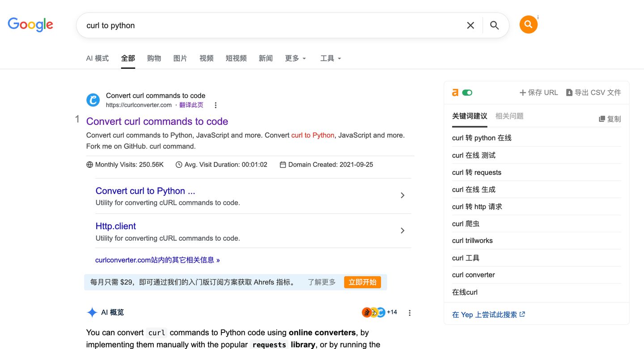The image size is (644, 349).
Task: Open three-dot menu beside curlconverter.com result
Action: [x=216, y=105]
